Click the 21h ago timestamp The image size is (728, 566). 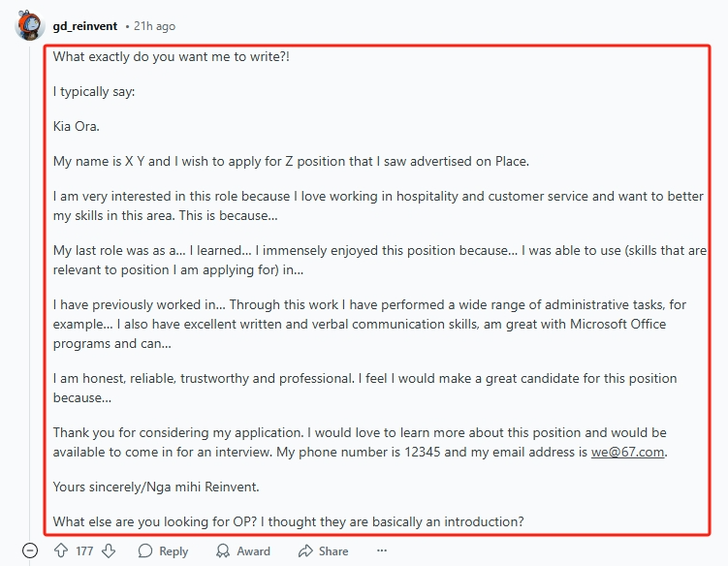click(x=154, y=26)
